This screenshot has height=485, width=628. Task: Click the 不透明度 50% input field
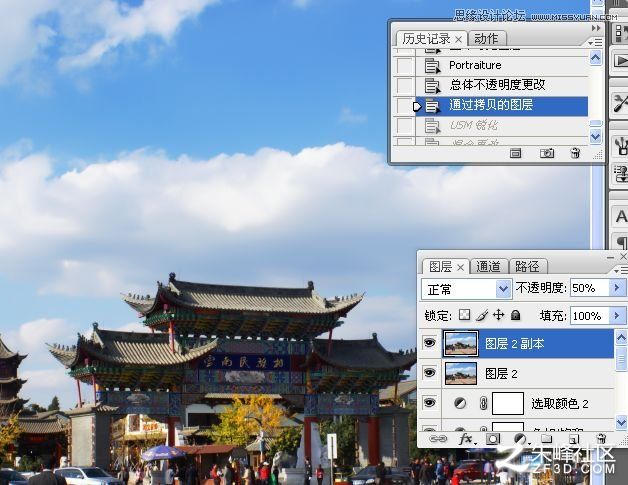(x=590, y=288)
